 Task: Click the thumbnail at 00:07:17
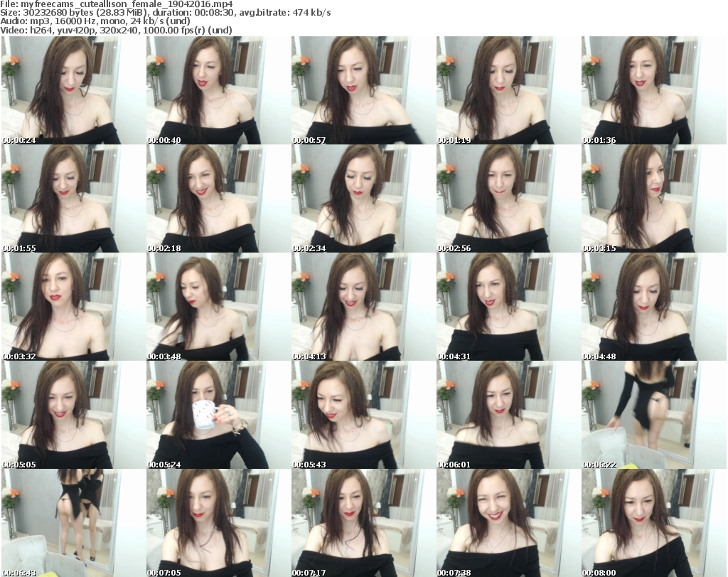363,523
